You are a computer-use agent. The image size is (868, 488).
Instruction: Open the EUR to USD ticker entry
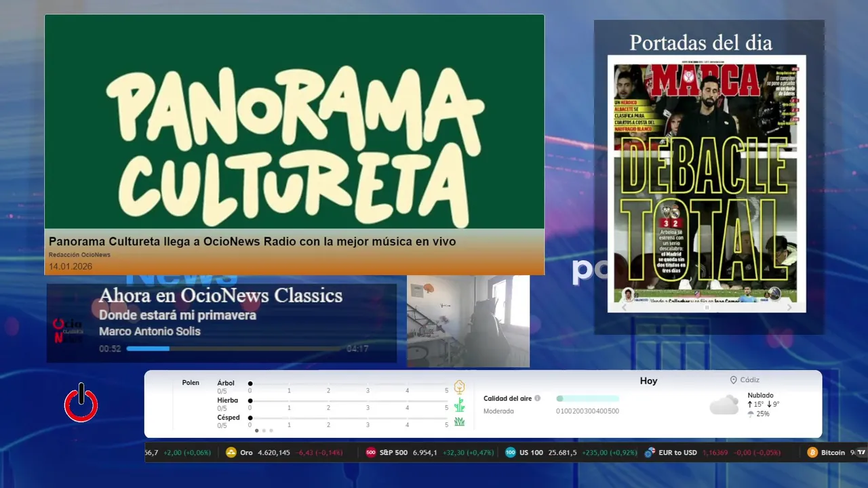tap(713, 453)
